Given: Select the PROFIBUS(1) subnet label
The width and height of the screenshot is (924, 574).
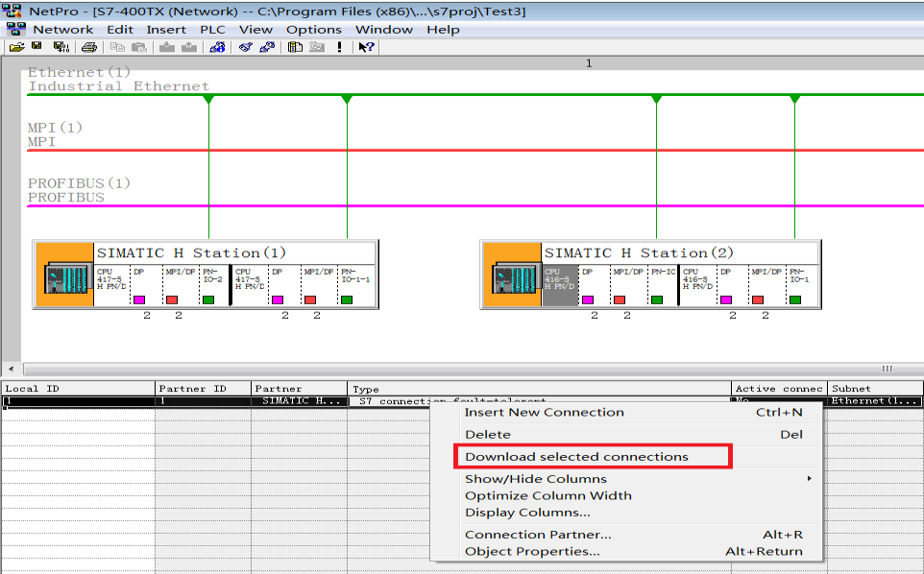Looking at the screenshot, I should click(x=79, y=190).
